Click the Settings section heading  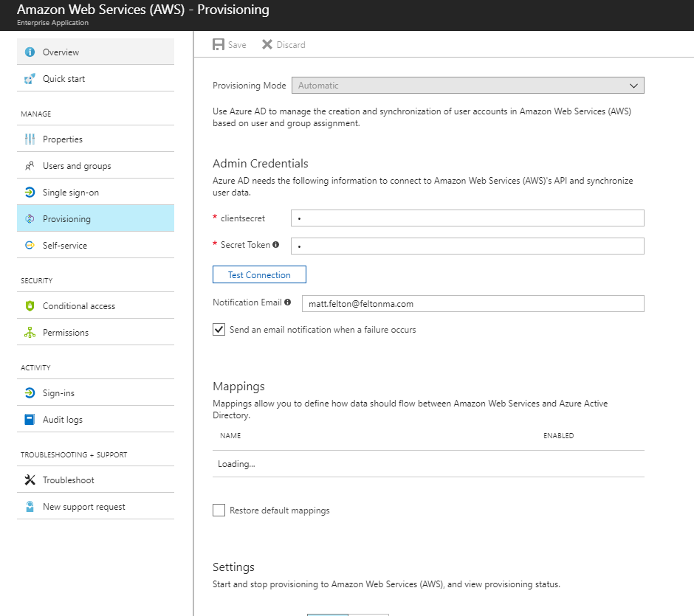point(234,567)
